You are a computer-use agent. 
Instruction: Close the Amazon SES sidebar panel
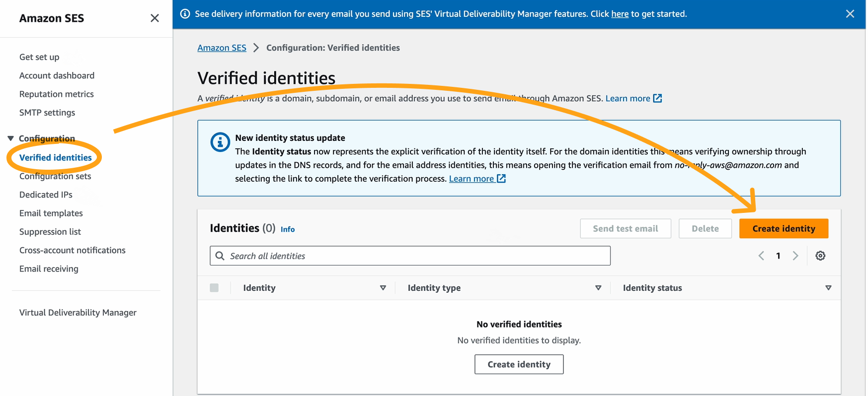click(x=155, y=18)
